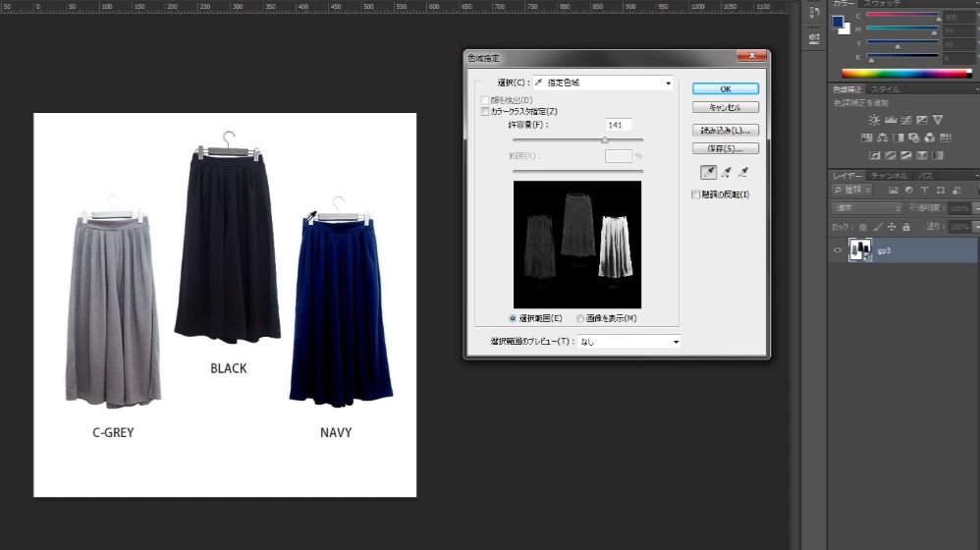The image size is (980, 550).
Task: Open the layer filter type dropdown
Action: pyautogui.click(x=852, y=190)
